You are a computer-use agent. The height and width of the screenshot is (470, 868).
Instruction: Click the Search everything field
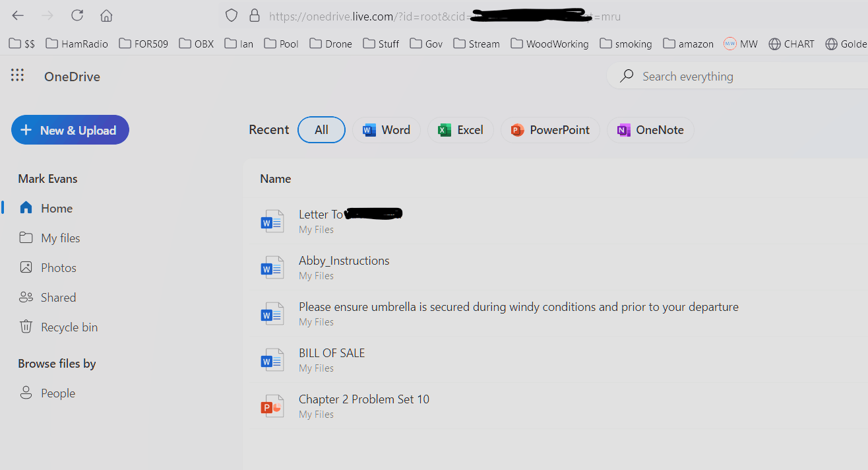(737, 76)
